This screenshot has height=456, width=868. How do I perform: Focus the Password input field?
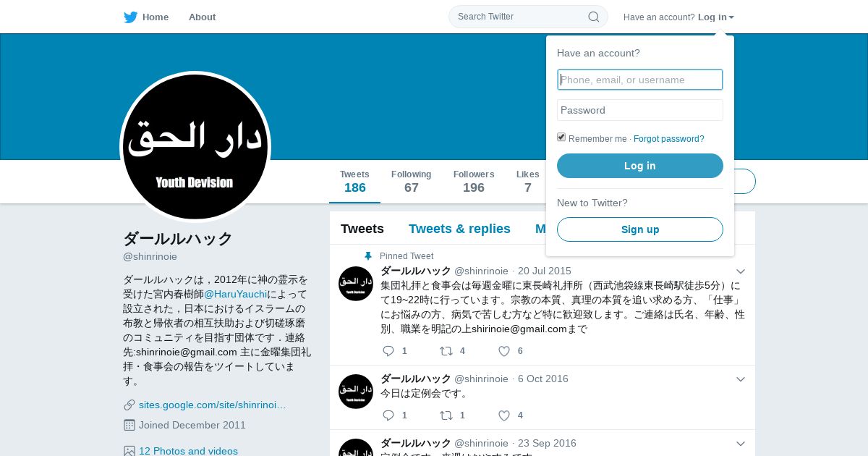tap(640, 110)
